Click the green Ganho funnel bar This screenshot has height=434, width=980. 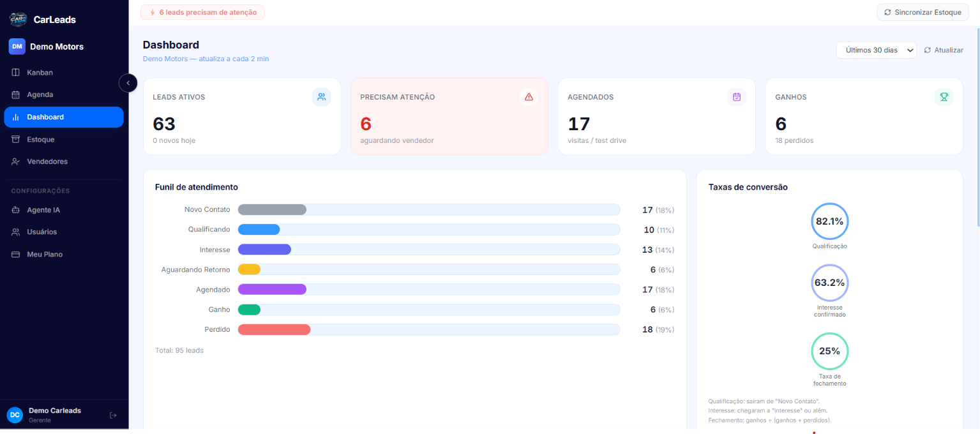[x=249, y=310]
